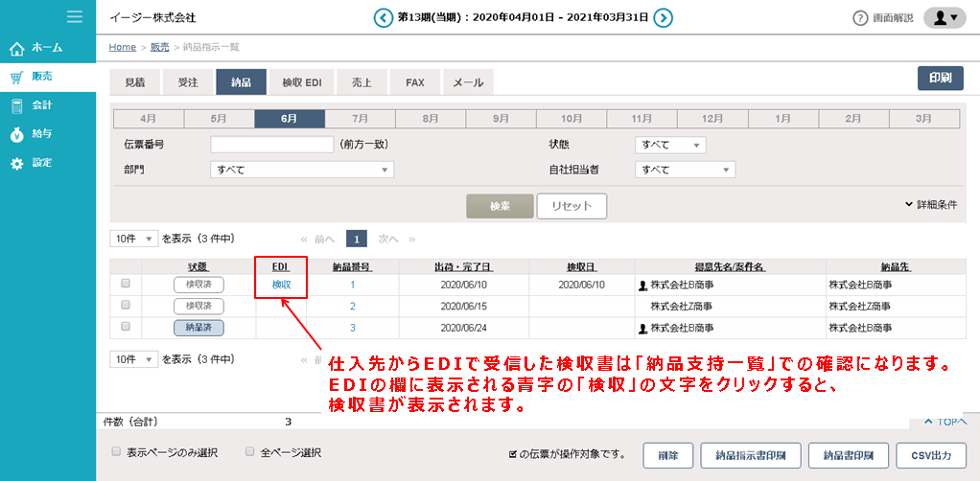The image size is (980, 481).
Task: Click the blue 検収 EDI link
Action: 281,285
